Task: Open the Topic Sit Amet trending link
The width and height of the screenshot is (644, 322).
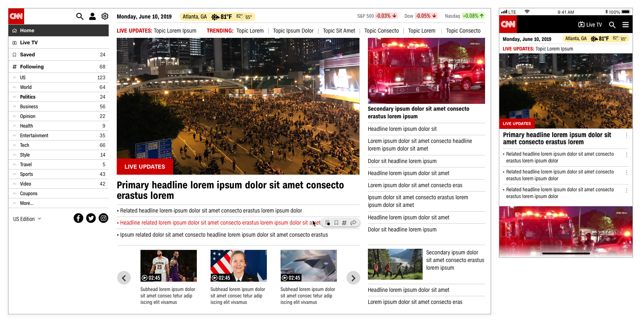Action: coord(339,31)
